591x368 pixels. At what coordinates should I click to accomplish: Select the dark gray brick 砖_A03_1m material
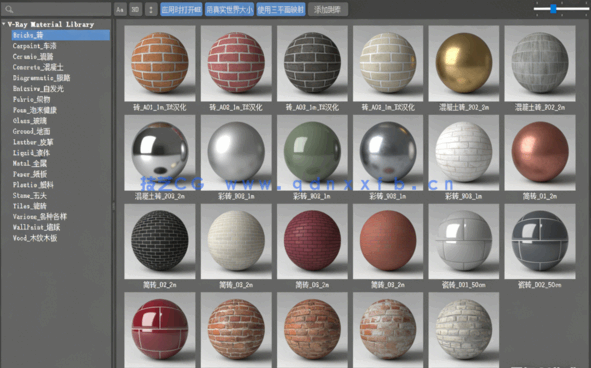pyautogui.click(x=312, y=63)
